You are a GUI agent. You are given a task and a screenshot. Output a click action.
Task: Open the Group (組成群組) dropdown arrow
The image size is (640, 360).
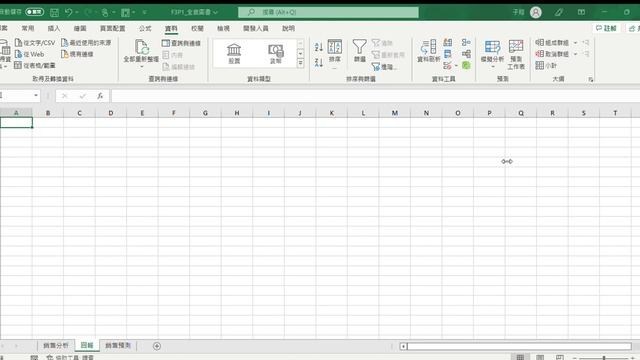pyautogui.click(x=576, y=42)
